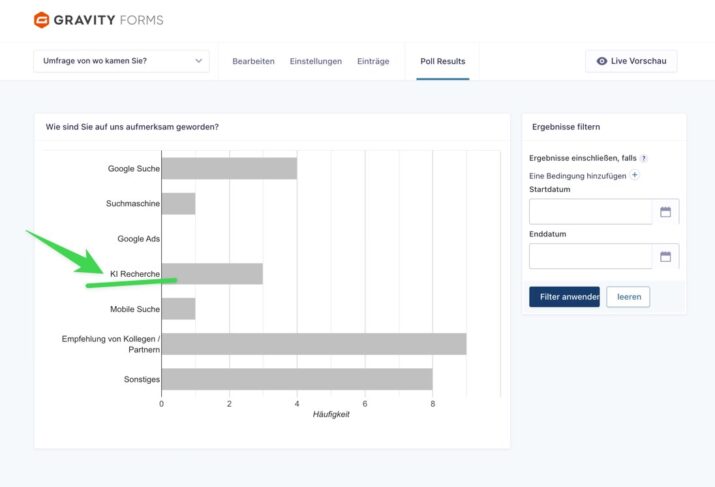Click into the Enddatum input field
The width and height of the screenshot is (715, 487).
(x=591, y=256)
